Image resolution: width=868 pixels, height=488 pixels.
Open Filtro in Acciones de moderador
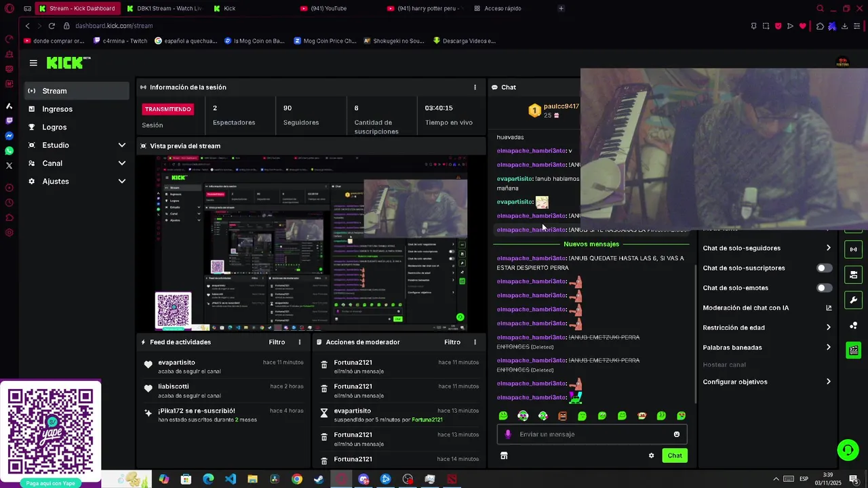coord(452,342)
